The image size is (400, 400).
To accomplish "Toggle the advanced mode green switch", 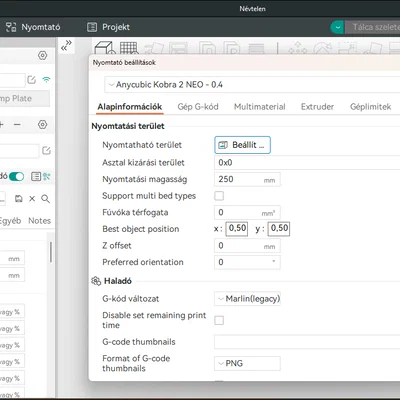I will pyautogui.click(x=16, y=177).
